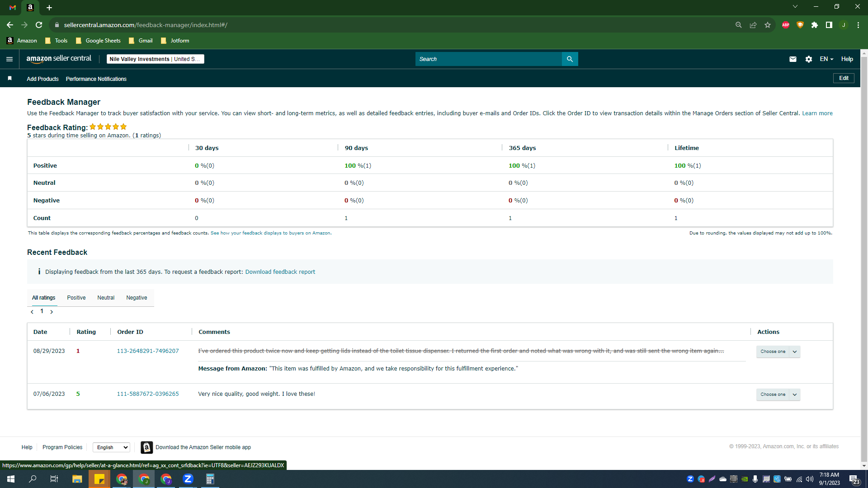Screen dimensions: 868x488
Task: Open the Seller Central hamburger menu
Action: click(x=9, y=59)
